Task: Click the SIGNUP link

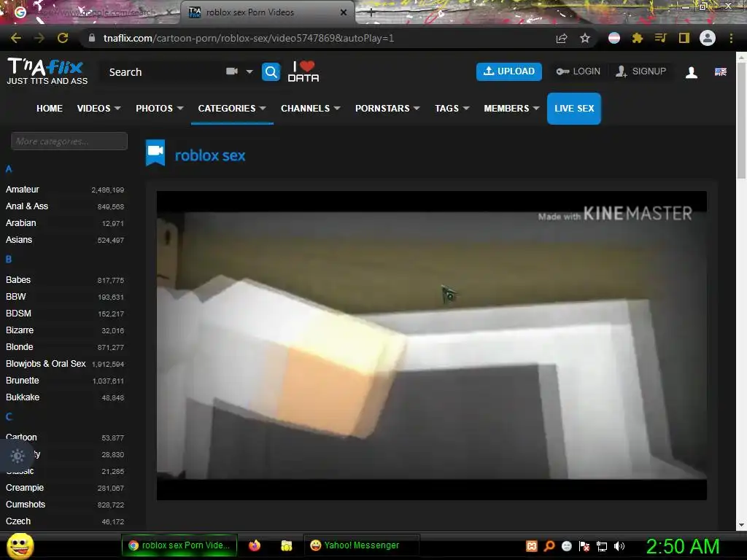Action: 641,71
